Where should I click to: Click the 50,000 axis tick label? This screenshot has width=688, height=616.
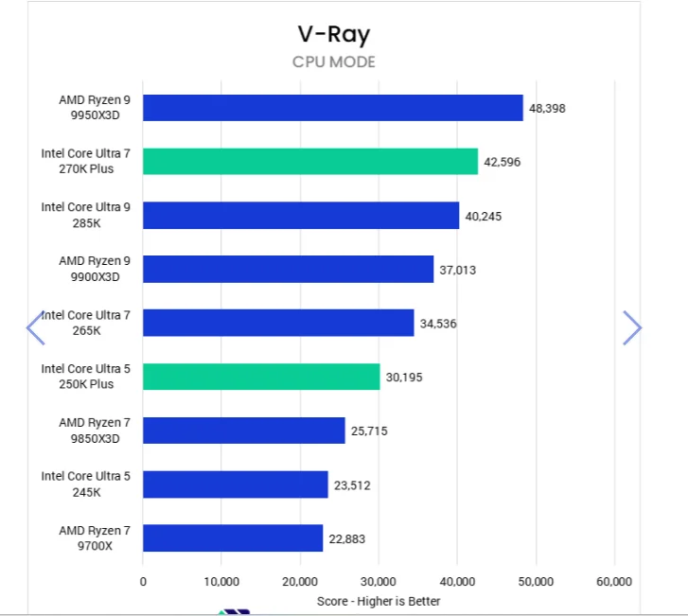tap(536, 582)
